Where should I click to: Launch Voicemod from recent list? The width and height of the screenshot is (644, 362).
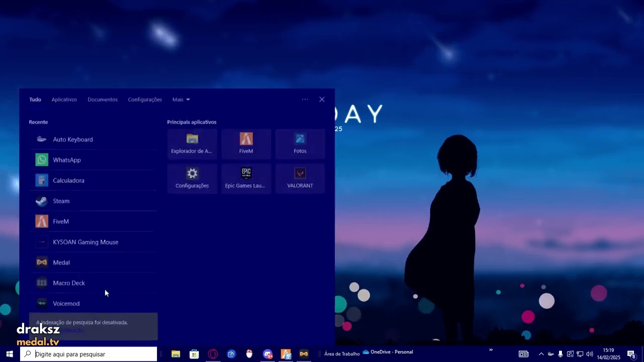93,304
